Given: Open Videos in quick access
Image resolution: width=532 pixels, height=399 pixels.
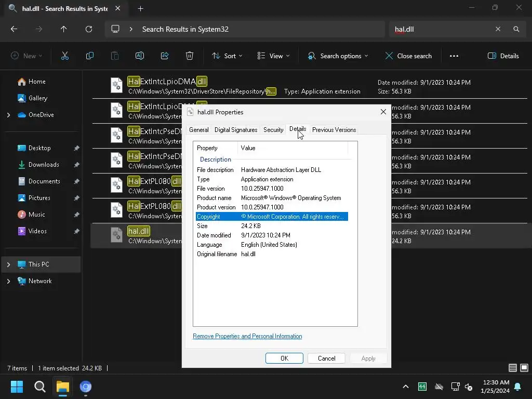Looking at the screenshot, I should tap(37, 231).
